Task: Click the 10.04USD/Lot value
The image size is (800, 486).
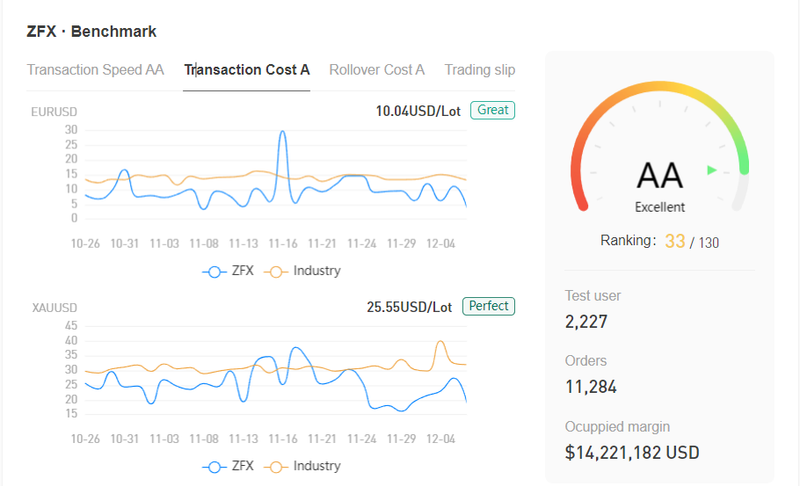Action: 418,111
